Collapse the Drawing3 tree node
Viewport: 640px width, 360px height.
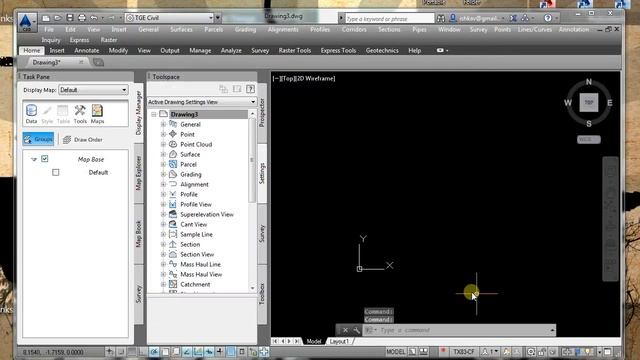coord(154,114)
